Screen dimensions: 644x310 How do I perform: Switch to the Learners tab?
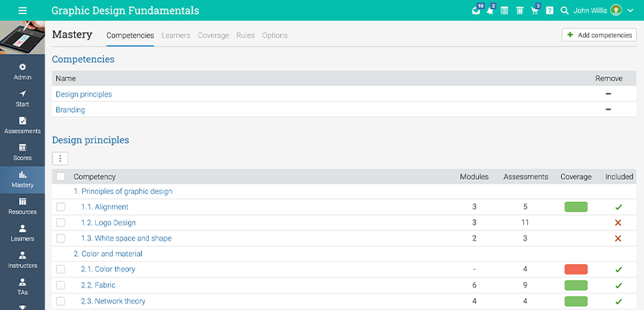(x=175, y=35)
